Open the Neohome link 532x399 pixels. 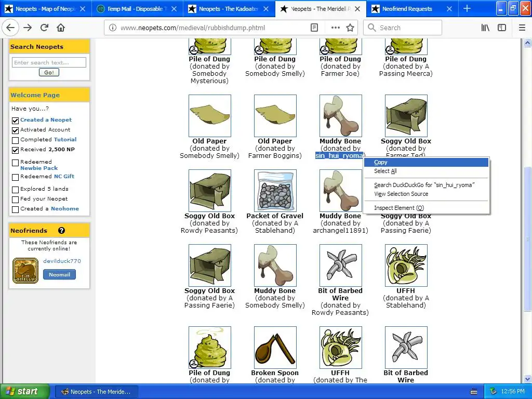pos(65,209)
